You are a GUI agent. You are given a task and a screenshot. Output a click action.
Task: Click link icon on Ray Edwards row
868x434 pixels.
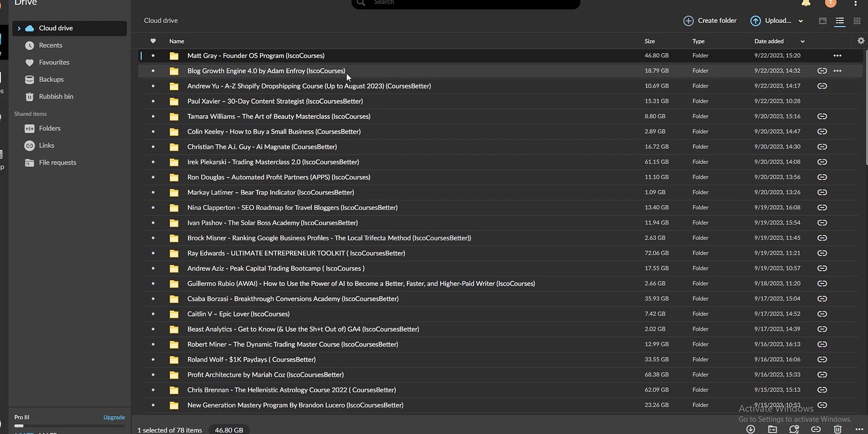[822, 253]
